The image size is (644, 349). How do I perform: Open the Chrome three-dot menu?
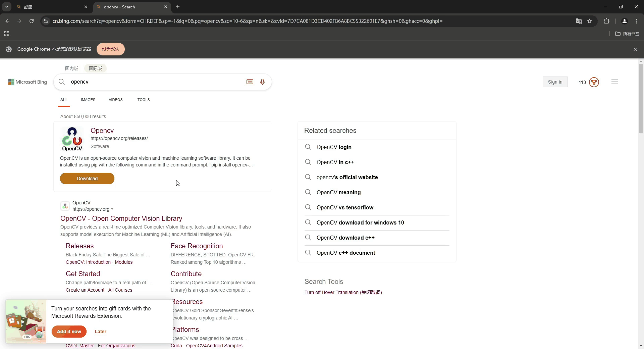(x=636, y=21)
